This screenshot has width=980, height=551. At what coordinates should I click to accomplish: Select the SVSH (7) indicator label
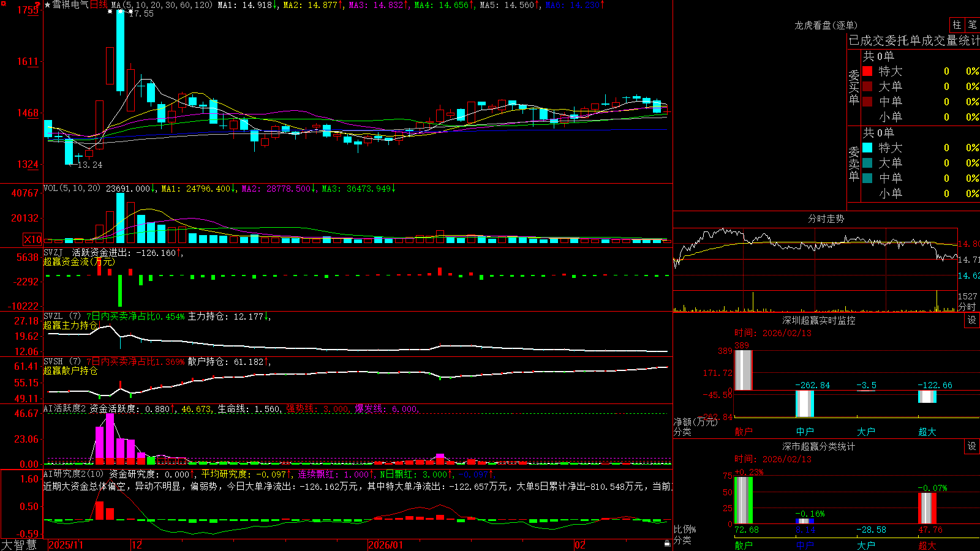tap(62, 362)
